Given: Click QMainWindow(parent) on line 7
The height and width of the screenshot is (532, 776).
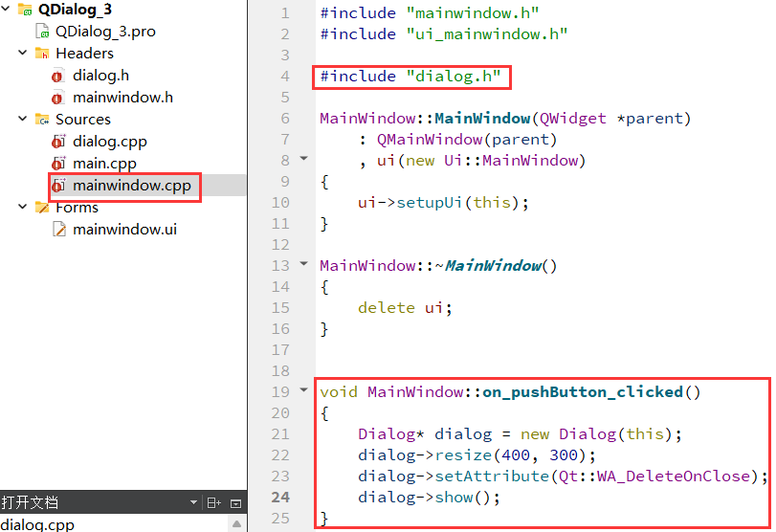Looking at the screenshot, I should (x=467, y=140).
